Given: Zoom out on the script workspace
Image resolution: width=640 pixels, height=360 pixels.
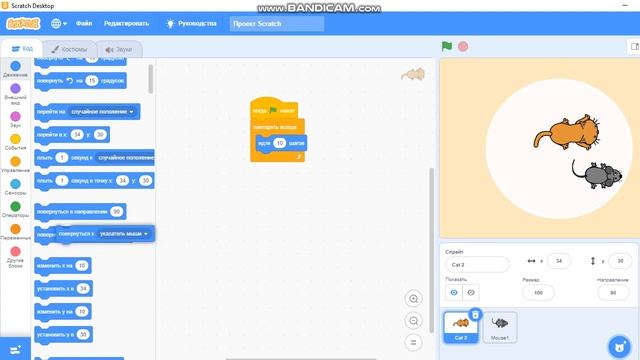Looking at the screenshot, I should point(413,321).
